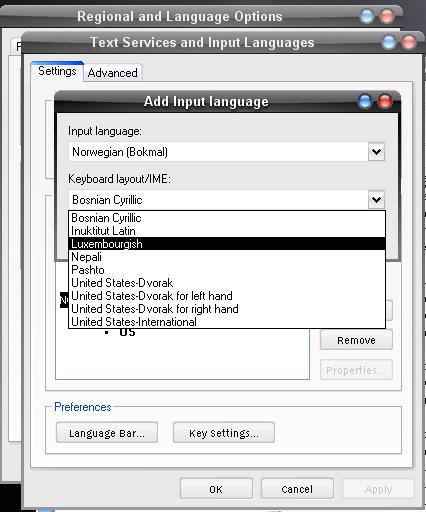Click the Remove button
This screenshot has height=512, width=426.
(356, 340)
